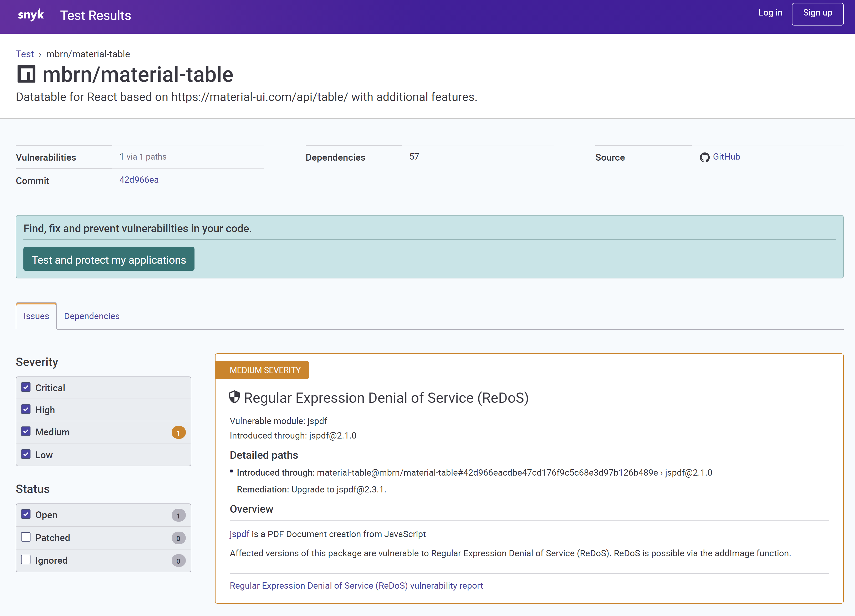Enable the Patched status filter
Viewport: 855px width, 616px height.
(26, 537)
